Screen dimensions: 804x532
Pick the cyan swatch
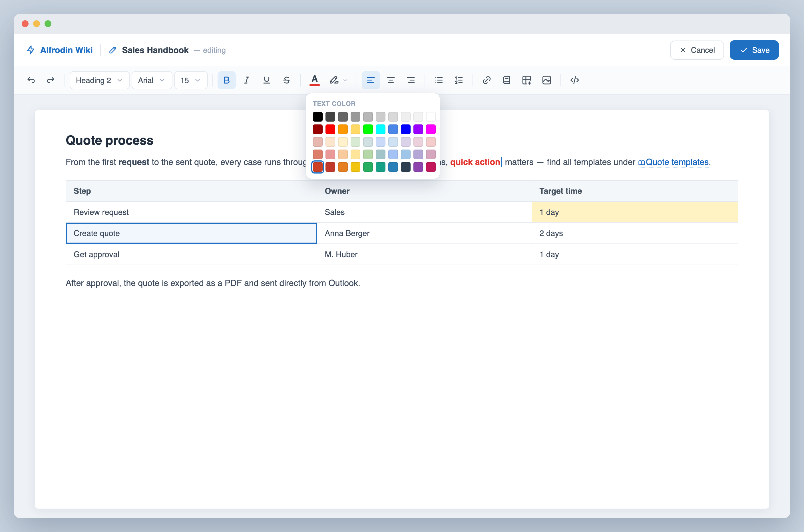(x=381, y=129)
